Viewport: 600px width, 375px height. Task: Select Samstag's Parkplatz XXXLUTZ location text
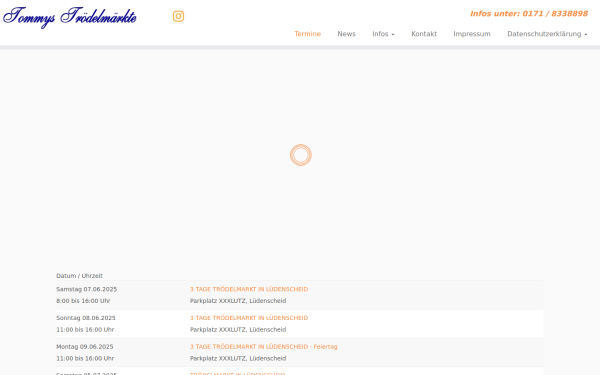(238, 301)
